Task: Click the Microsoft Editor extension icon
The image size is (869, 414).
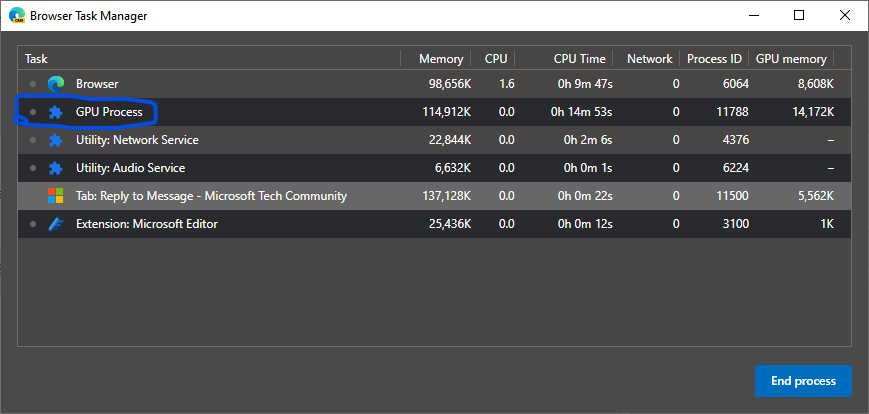Action: [56, 224]
